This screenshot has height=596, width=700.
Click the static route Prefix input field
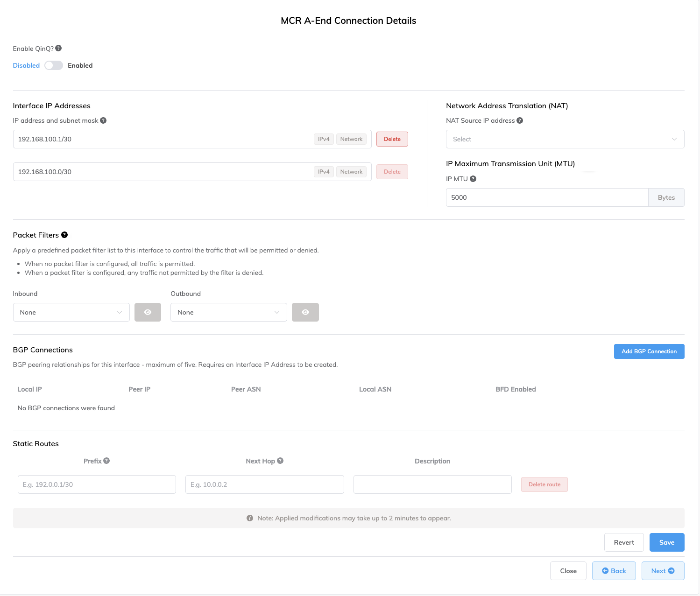tap(97, 484)
